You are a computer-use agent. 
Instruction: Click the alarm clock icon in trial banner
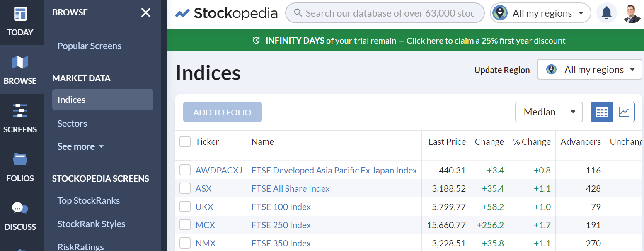(x=257, y=40)
